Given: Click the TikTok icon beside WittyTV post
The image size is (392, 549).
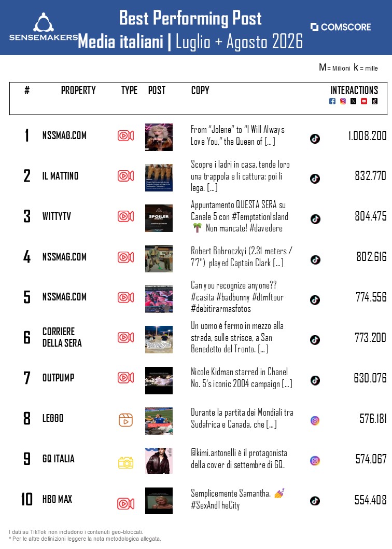Looking at the screenshot, I should 315,219.
